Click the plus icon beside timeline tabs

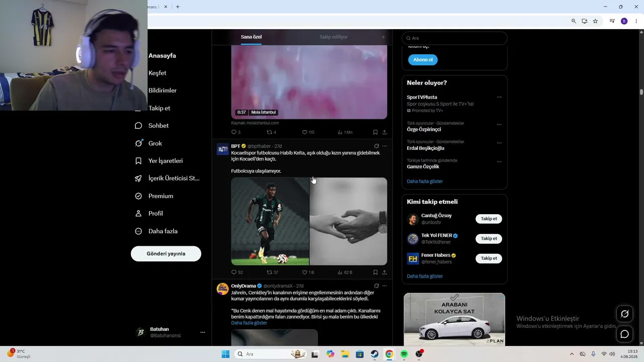(383, 37)
